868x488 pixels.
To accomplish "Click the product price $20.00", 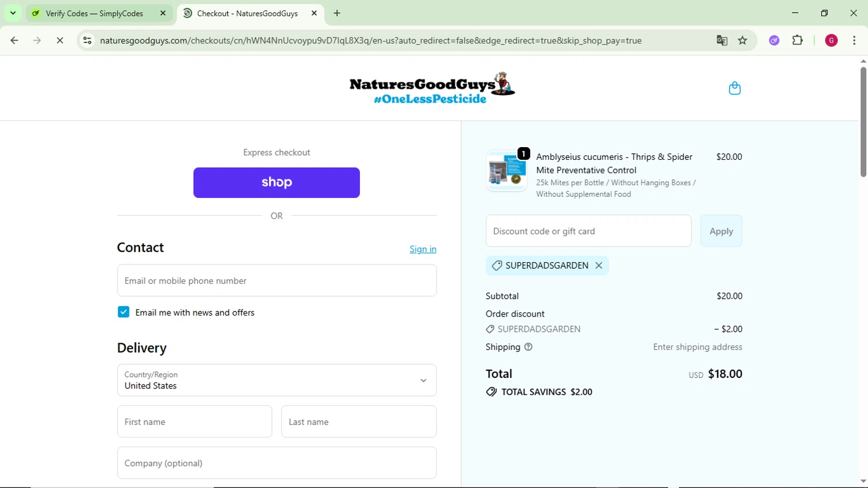I will pos(729,157).
